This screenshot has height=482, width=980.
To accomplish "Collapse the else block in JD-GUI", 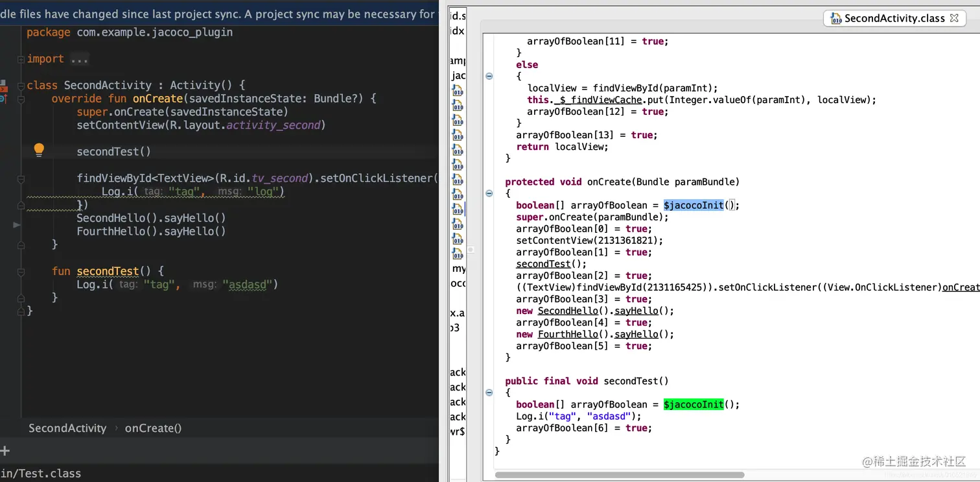I will tap(489, 76).
